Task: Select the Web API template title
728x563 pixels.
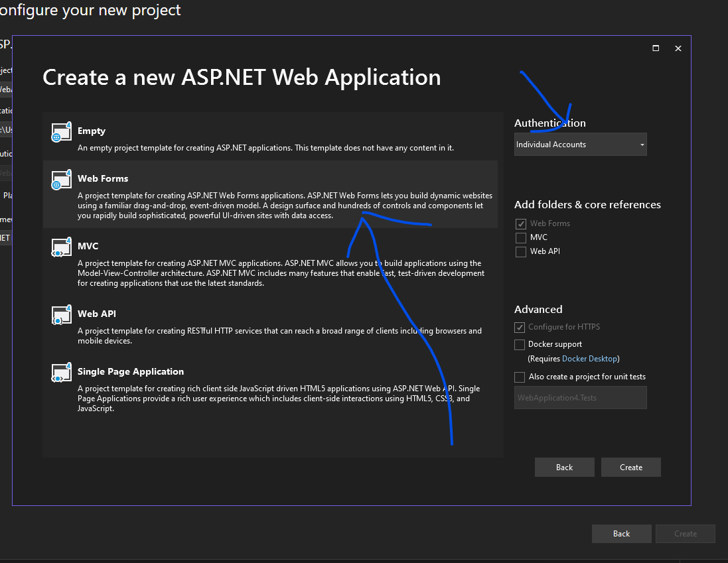Action: tap(97, 314)
